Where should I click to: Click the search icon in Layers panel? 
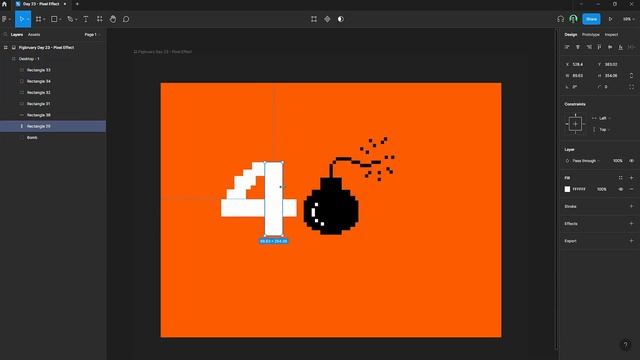point(5,35)
